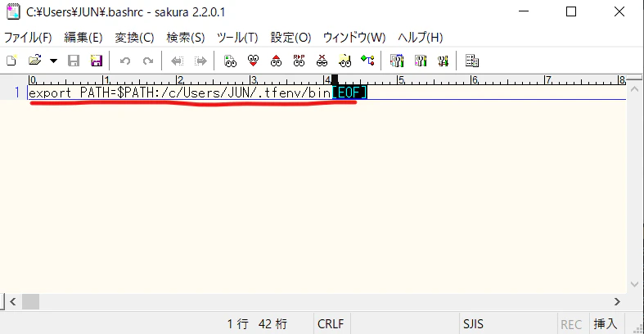
Task: Click the vertical scrollbar up arrow
Action: pos(634,89)
